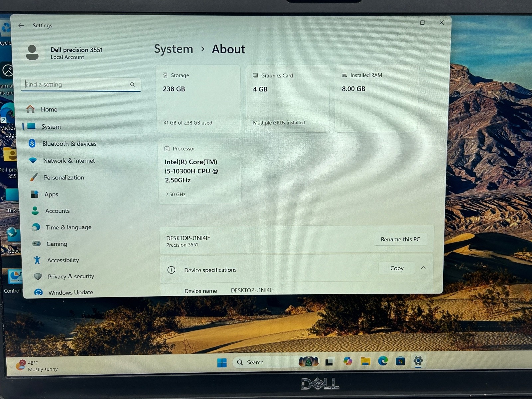Image resolution: width=532 pixels, height=399 pixels.
Task: Open the Windows Start menu
Action: coord(222,363)
